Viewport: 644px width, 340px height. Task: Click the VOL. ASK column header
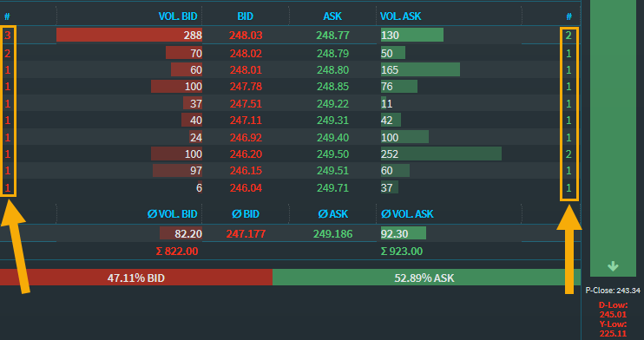[400, 16]
